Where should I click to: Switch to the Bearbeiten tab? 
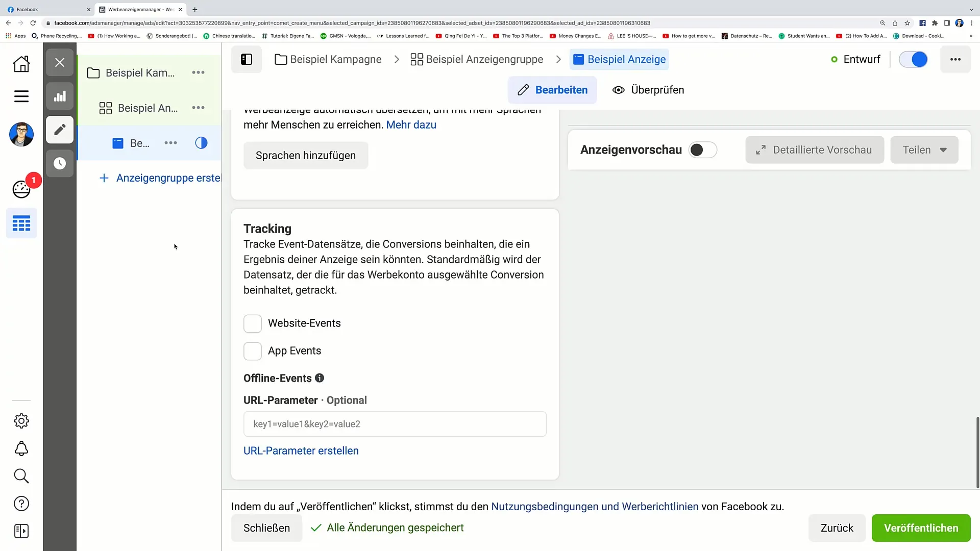(x=552, y=90)
